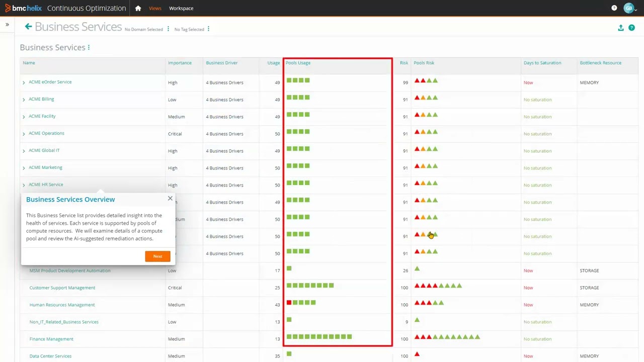
Task: Click first red risk triangle in ACME eOrder row
Action: pyautogui.click(x=417, y=80)
